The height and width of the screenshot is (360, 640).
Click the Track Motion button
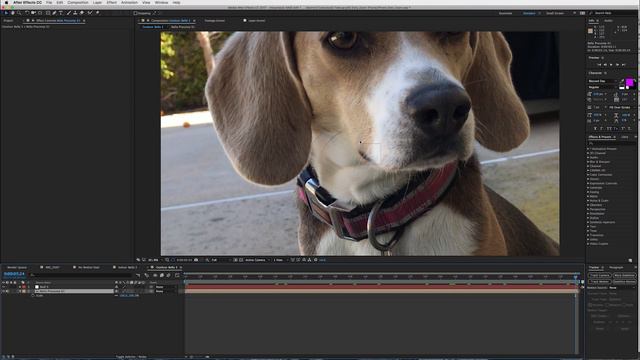point(599,282)
